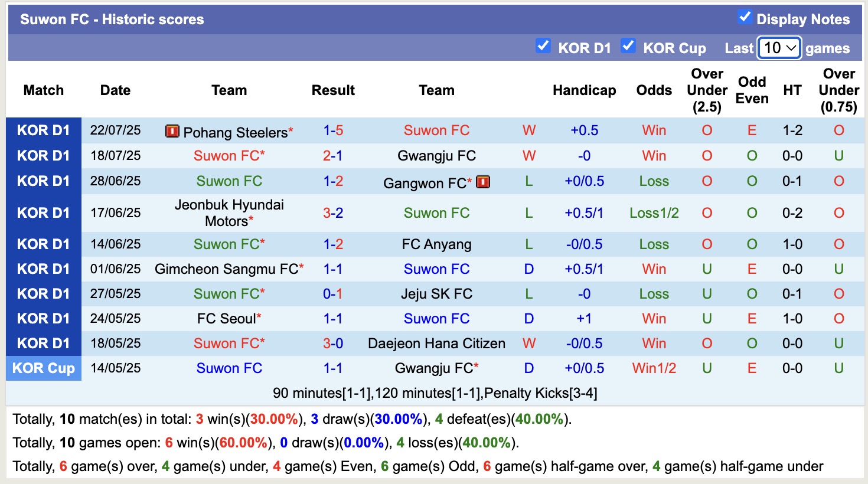868x484 pixels.
Task: Click the Suwon FC - Historic scores header
Action: pyautogui.click(x=110, y=18)
